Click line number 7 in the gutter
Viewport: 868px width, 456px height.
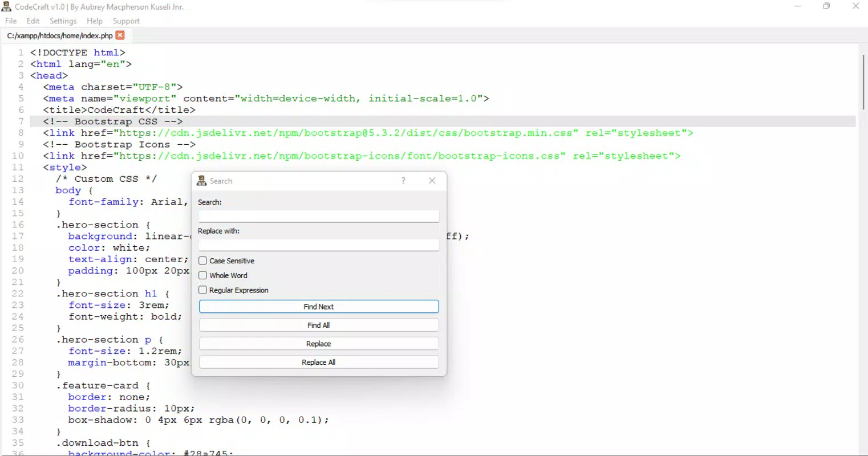21,121
